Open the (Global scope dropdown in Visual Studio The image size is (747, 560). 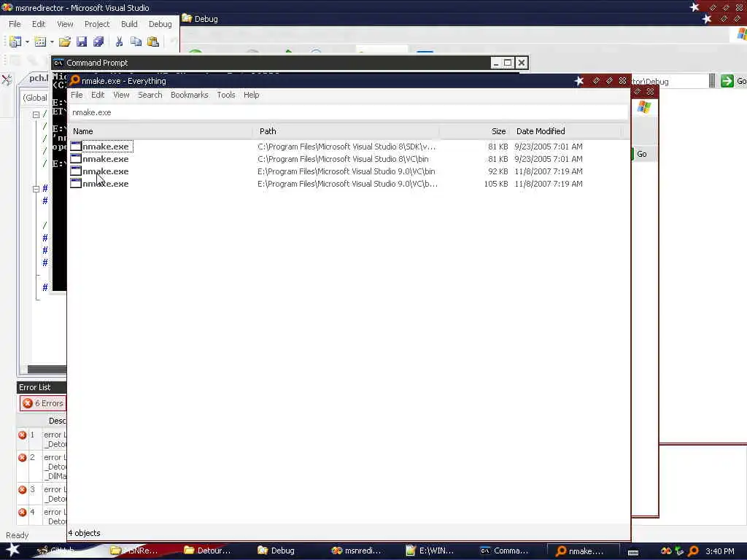click(36, 98)
